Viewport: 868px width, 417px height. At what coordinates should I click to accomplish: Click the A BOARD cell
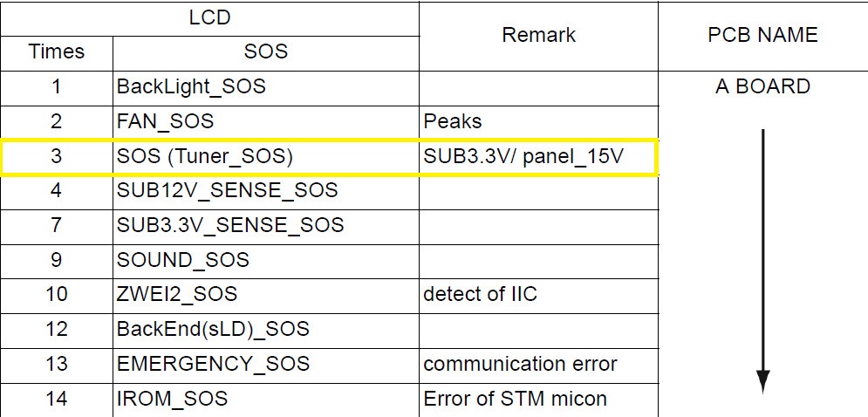[762, 86]
